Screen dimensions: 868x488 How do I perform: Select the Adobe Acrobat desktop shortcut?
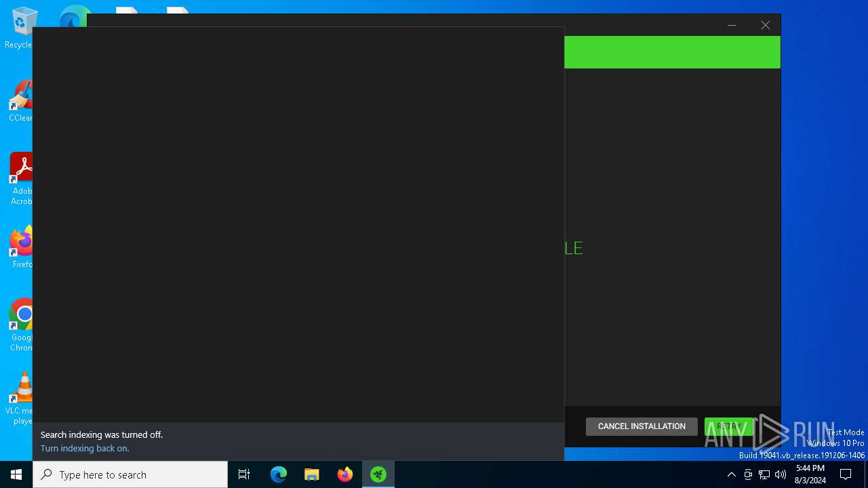[x=20, y=179]
